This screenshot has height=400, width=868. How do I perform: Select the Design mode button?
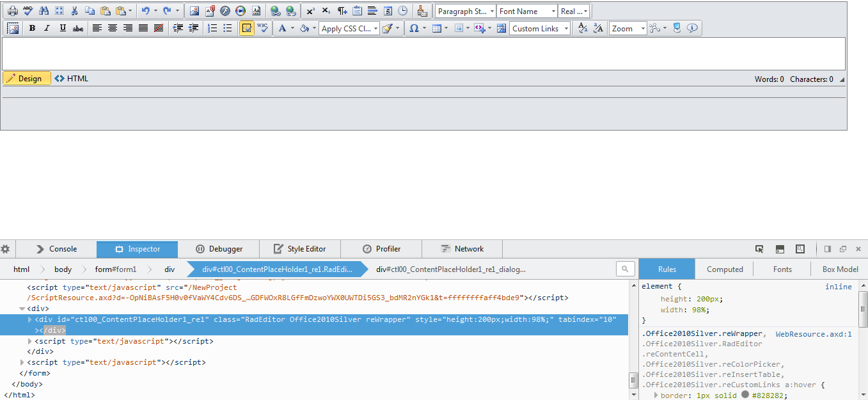tap(27, 78)
